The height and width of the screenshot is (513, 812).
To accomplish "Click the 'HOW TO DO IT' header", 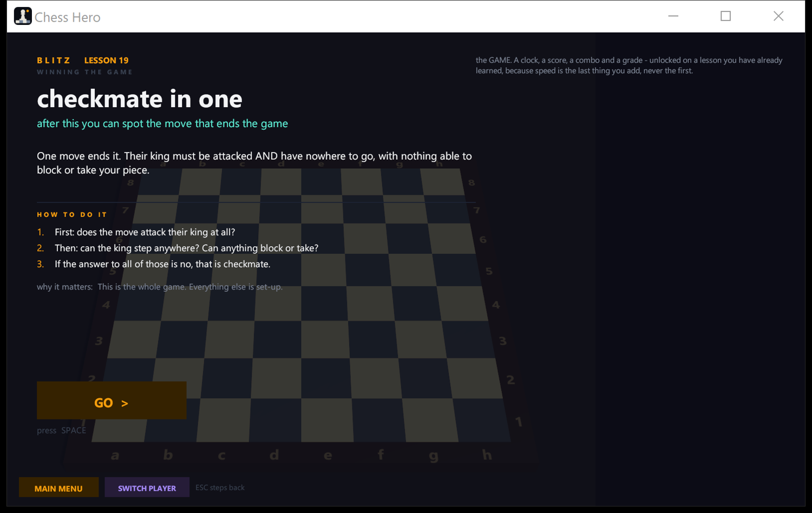I will 72,215.
